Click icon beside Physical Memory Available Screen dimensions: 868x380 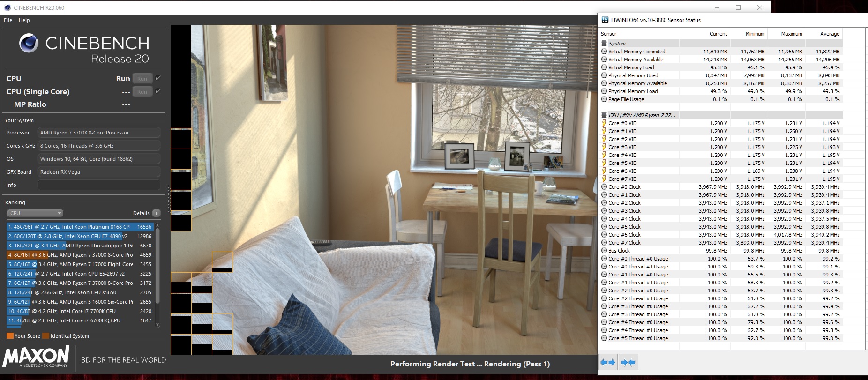point(604,83)
